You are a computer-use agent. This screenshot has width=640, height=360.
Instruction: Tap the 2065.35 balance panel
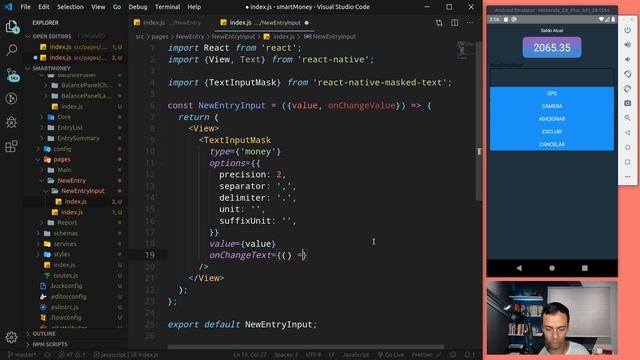tap(552, 47)
